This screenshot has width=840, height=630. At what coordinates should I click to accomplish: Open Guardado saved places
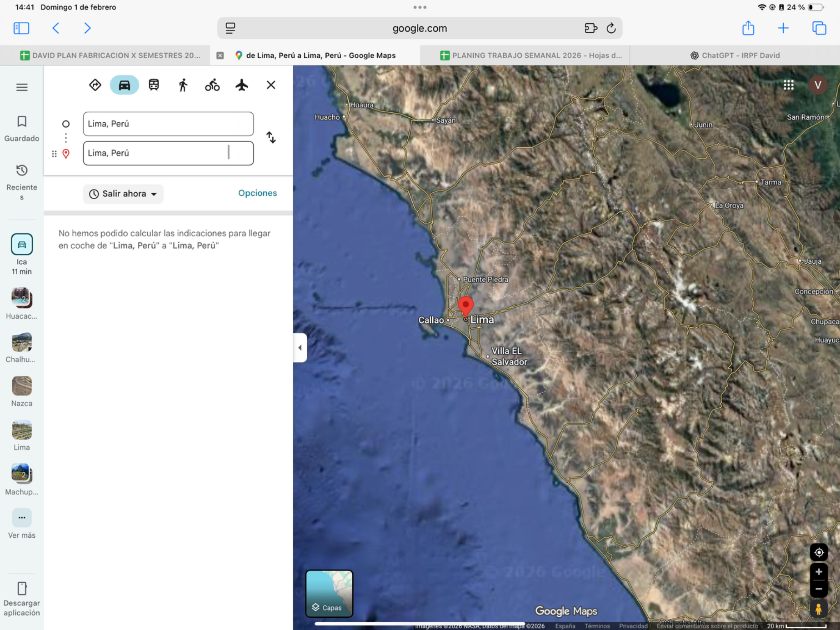click(x=22, y=128)
